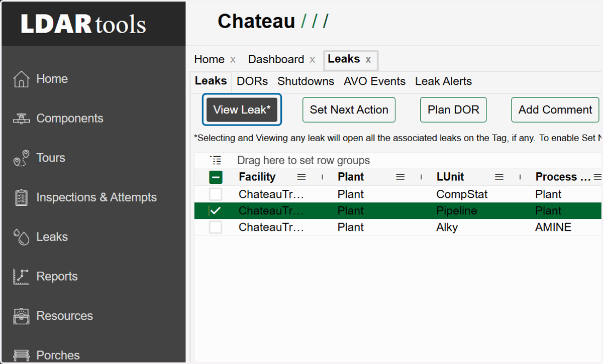Viewport: 603px width, 364px height.
Task: Click the Set Next Action button
Action: coord(349,109)
